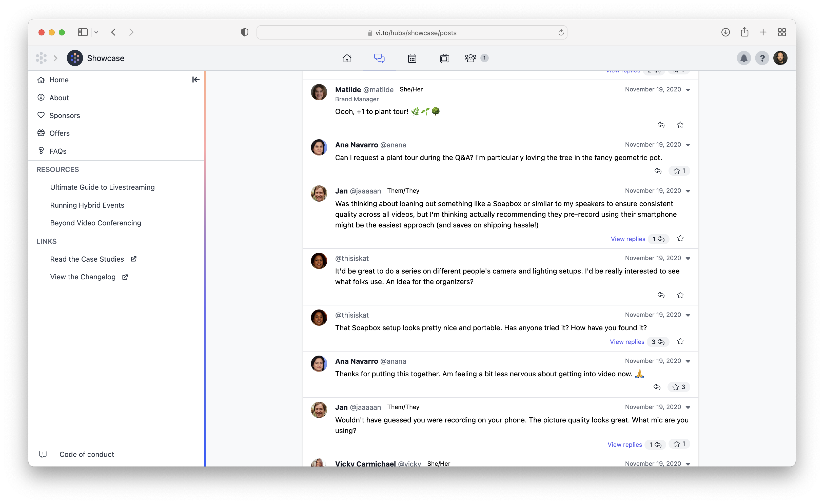
Task: Open the Schedule calendar icon
Action: (x=412, y=58)
